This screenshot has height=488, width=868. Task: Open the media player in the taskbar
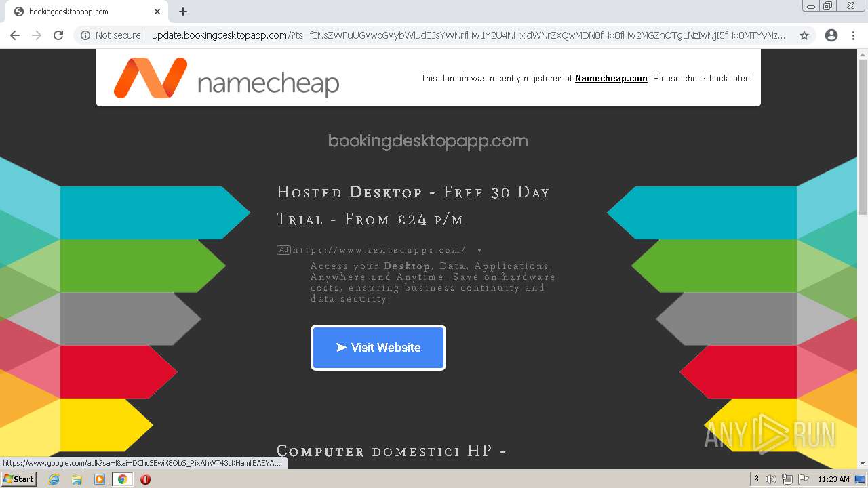coord(100,479)
